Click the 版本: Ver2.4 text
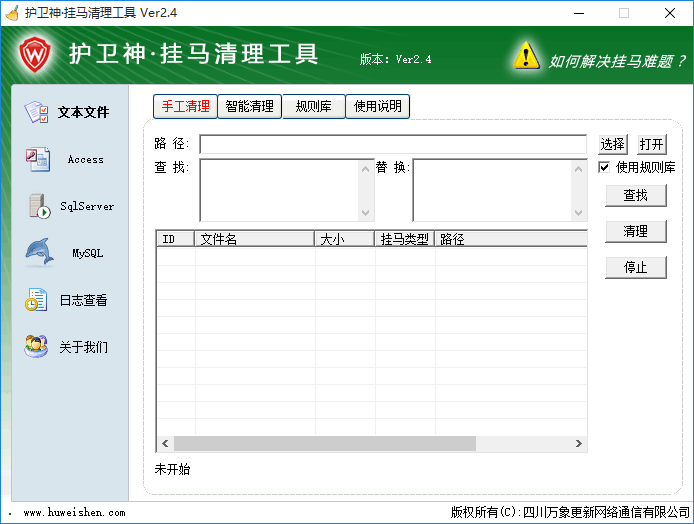The width and height of the screenshot is (694, 524). (396, 59)
